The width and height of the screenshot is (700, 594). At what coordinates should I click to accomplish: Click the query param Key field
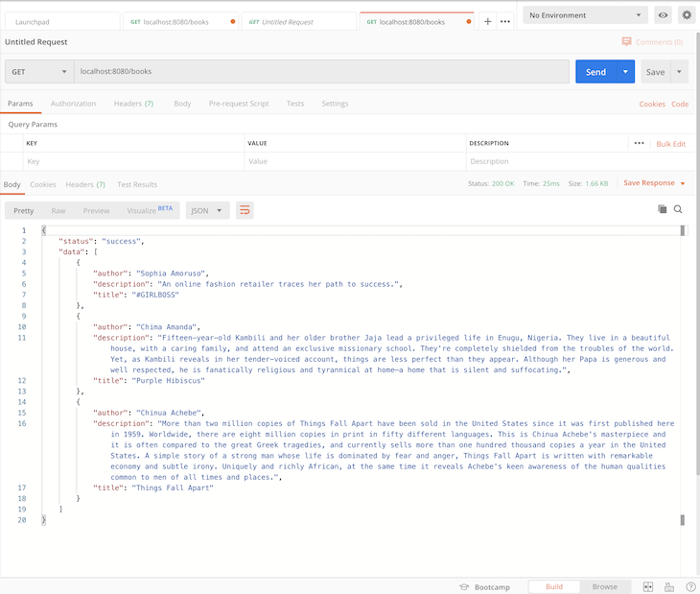pos(133,161)
